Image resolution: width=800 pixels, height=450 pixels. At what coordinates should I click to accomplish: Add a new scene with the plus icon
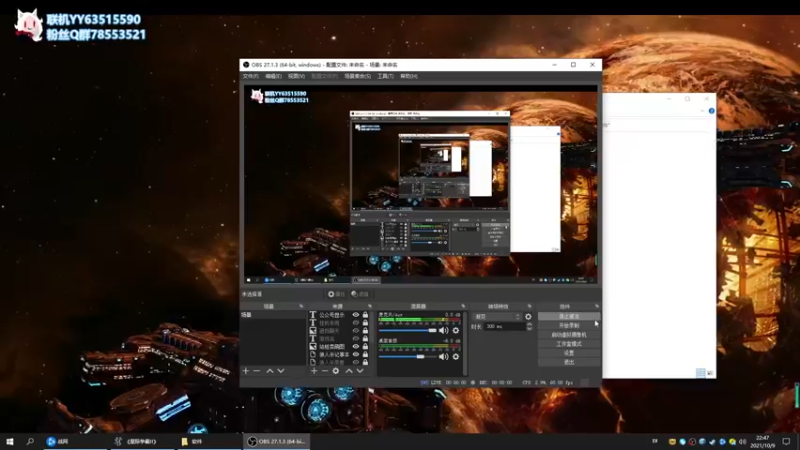[246, 371]
